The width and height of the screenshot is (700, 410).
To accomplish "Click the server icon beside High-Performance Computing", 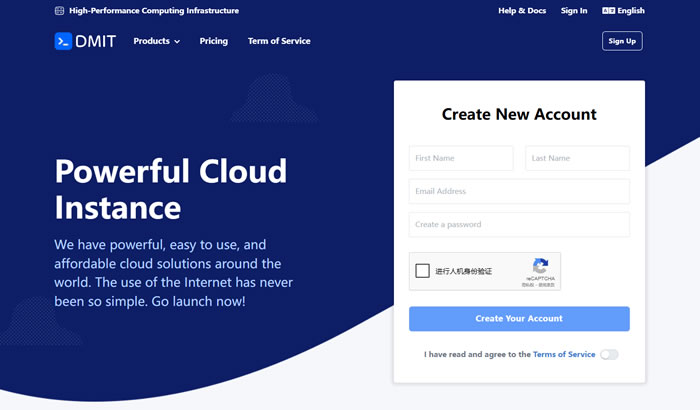I will coord(59,11).
